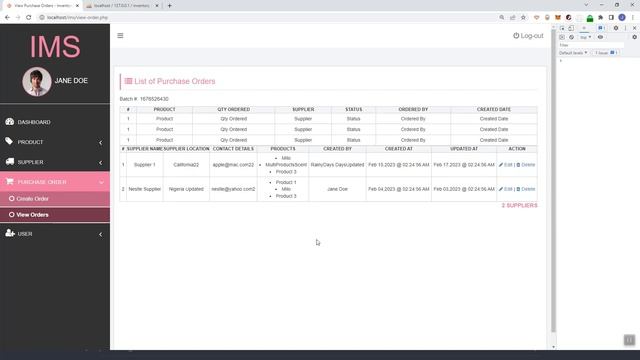
Task: Toggle DevTools device toolbar icon
Action: tap(571, 28)
